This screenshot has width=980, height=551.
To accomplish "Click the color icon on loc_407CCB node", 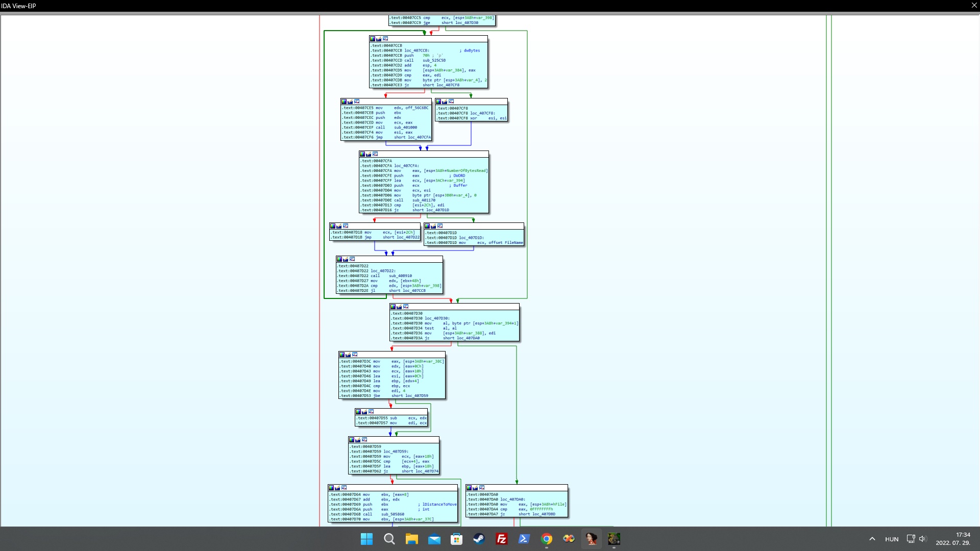I will (373, 39).
